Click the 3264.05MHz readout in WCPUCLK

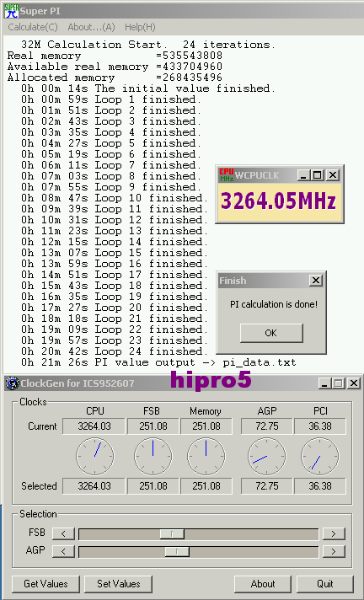point(278,201)
